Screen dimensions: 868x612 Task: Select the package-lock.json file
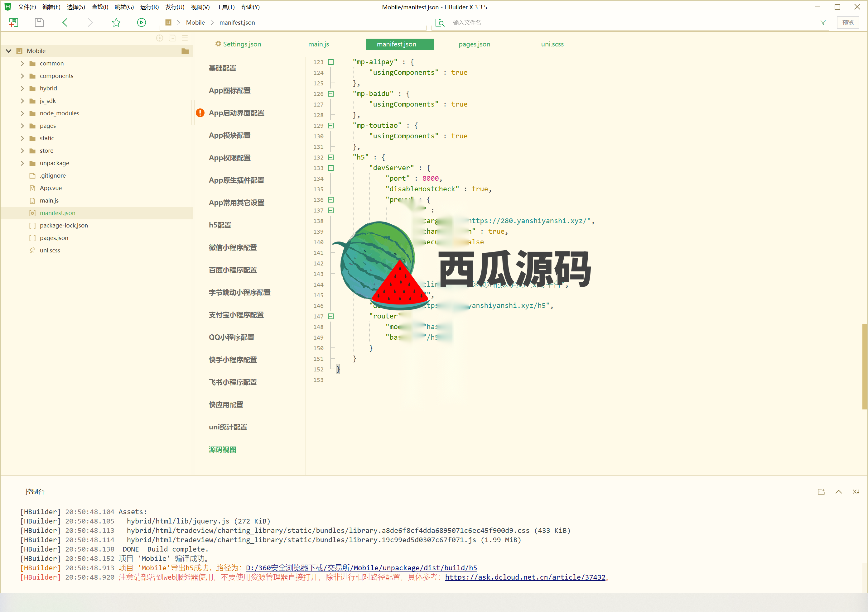click(x=64, y=226)
